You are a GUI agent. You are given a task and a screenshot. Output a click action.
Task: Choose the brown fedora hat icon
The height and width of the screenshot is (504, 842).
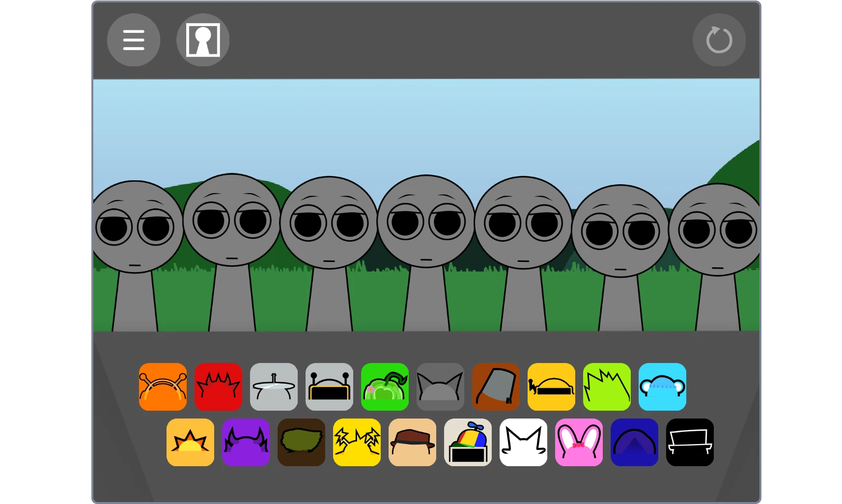pos(412,442)
